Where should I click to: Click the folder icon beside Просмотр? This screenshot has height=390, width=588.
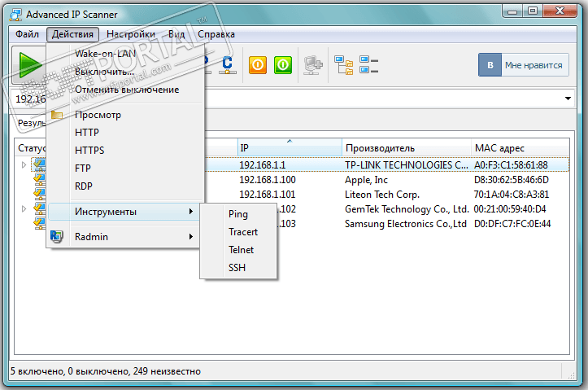pos(57,115)
